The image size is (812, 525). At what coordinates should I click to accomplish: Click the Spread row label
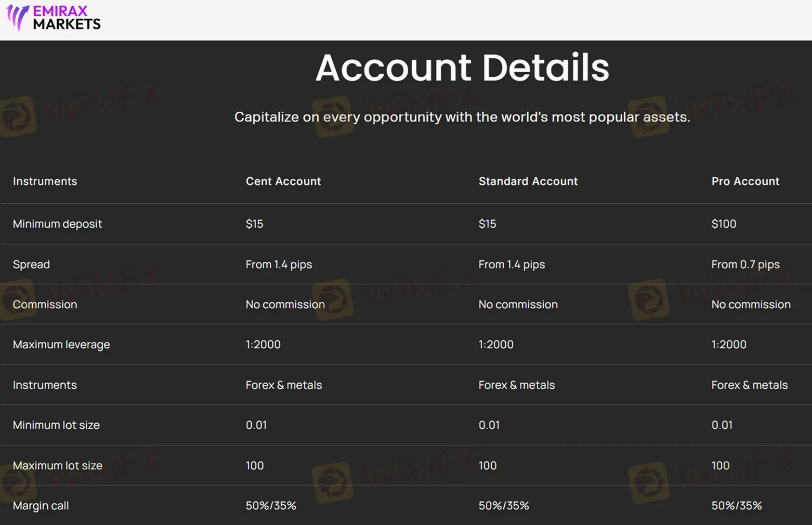click(31, 265)
